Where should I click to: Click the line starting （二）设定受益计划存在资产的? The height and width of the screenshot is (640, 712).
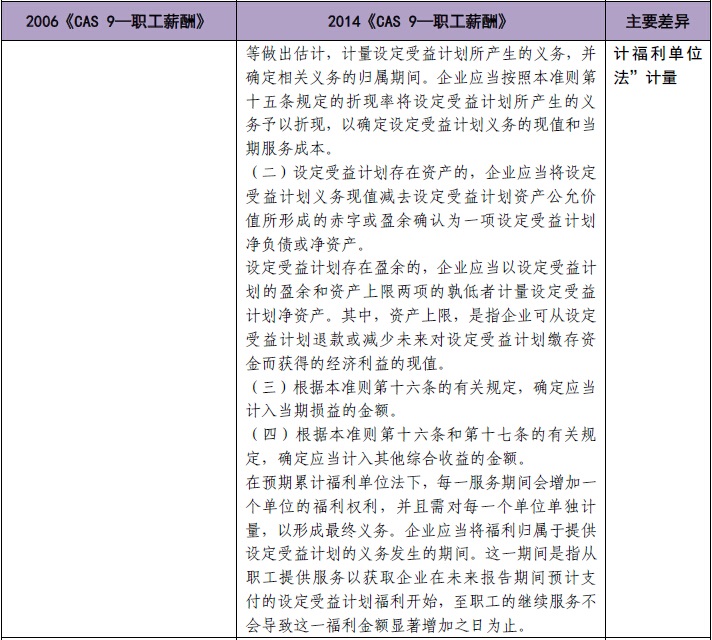420,173
